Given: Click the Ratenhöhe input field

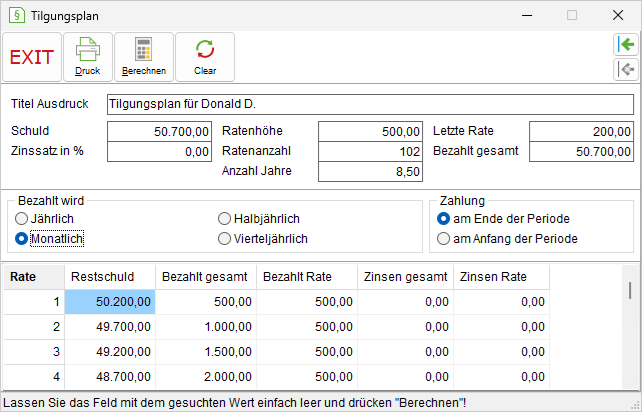Looking at the screenshot, I should 370,131.
